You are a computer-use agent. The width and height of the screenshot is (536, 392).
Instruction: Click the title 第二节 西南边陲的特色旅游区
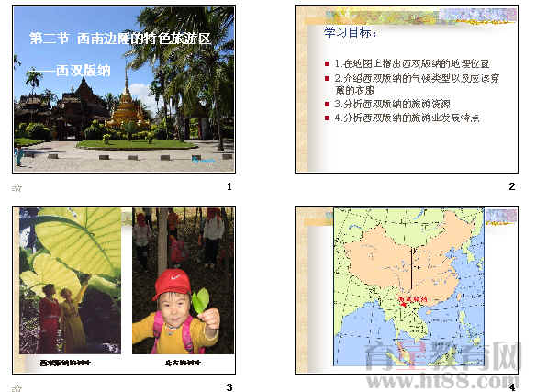click(120, 39)
